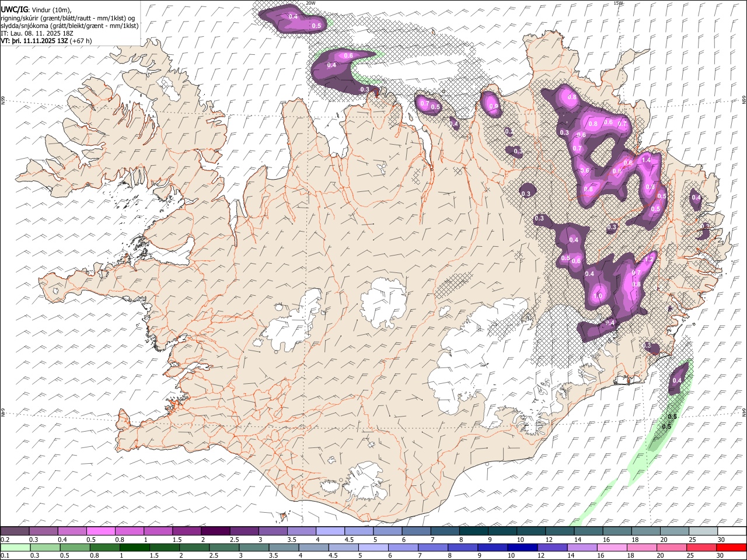Pick the pink swatch between 0.5 and 0.8 upper legend

[100, 531]
